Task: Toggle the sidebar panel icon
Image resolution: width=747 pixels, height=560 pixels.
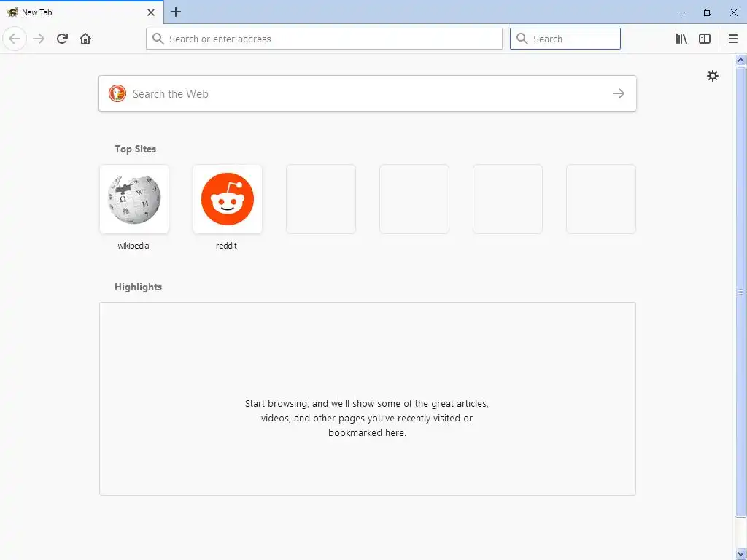Action: click(705, 39)
